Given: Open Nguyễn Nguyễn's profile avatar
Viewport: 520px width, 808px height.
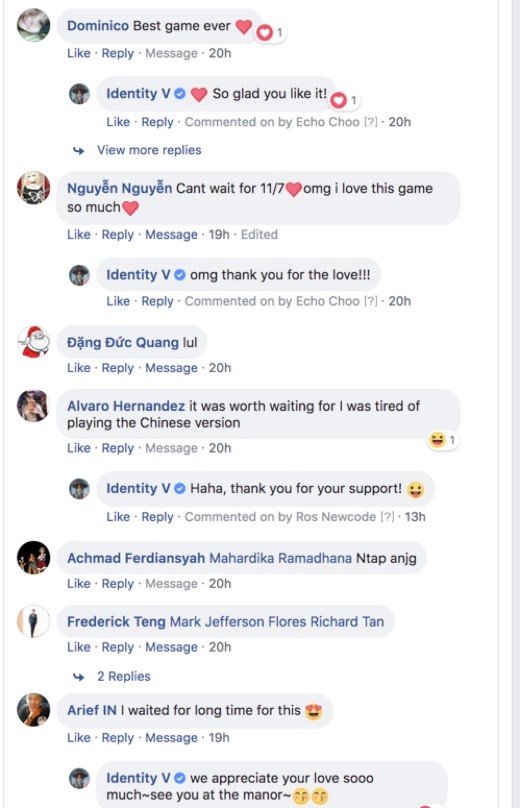Looking at the screenshot, I should tap(33, 188).
